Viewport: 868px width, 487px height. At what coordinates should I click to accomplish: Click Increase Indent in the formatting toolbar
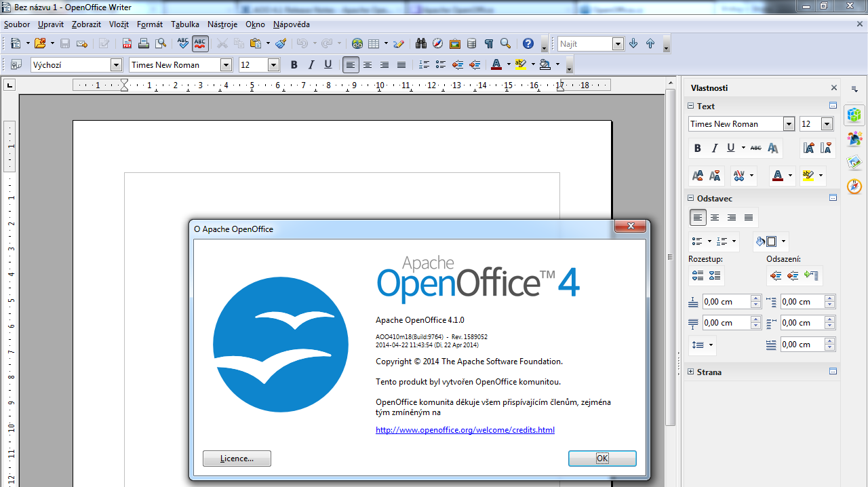pos(475,64)
